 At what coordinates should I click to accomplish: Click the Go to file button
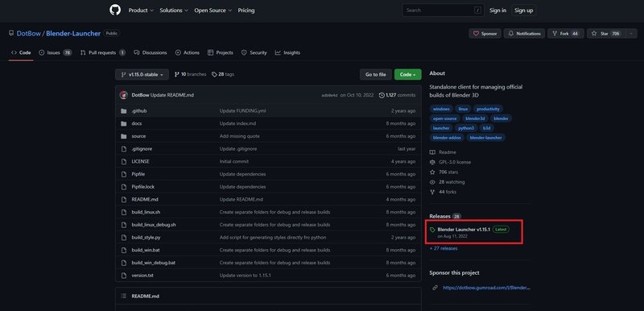(x=375, y=74)
